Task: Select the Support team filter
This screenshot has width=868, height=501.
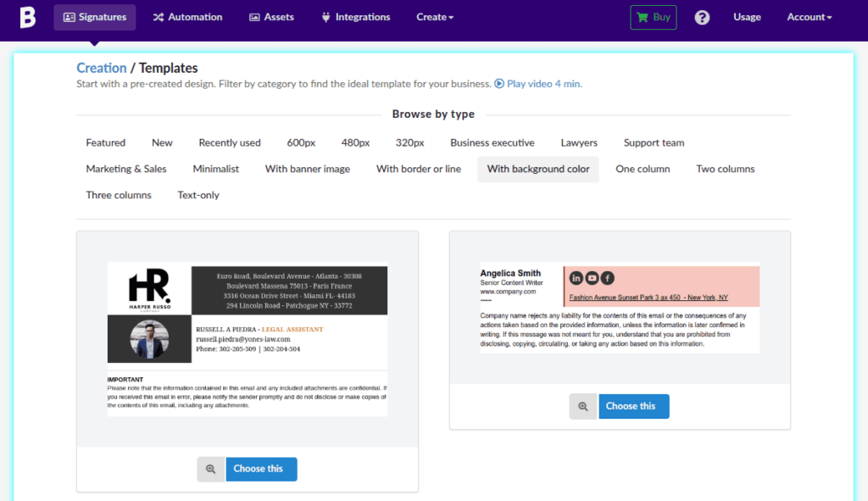Action: (x=654, y=142)
